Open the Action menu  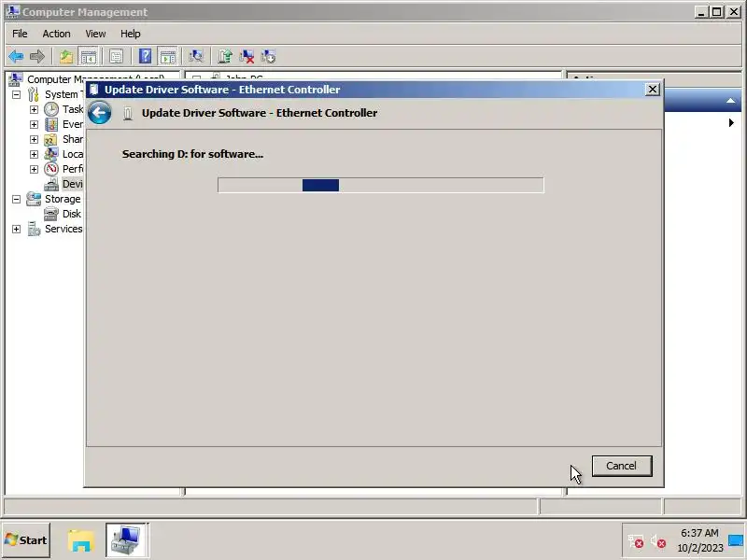coord(56,34)
